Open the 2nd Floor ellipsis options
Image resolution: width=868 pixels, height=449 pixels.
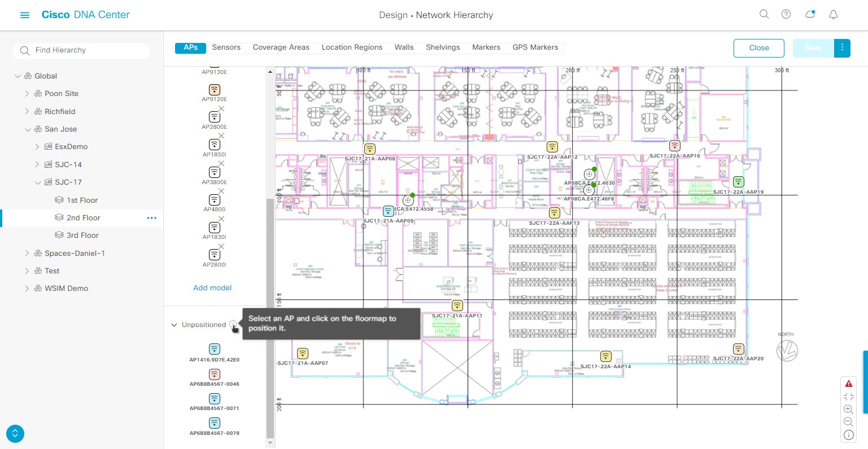coord(151,218)
